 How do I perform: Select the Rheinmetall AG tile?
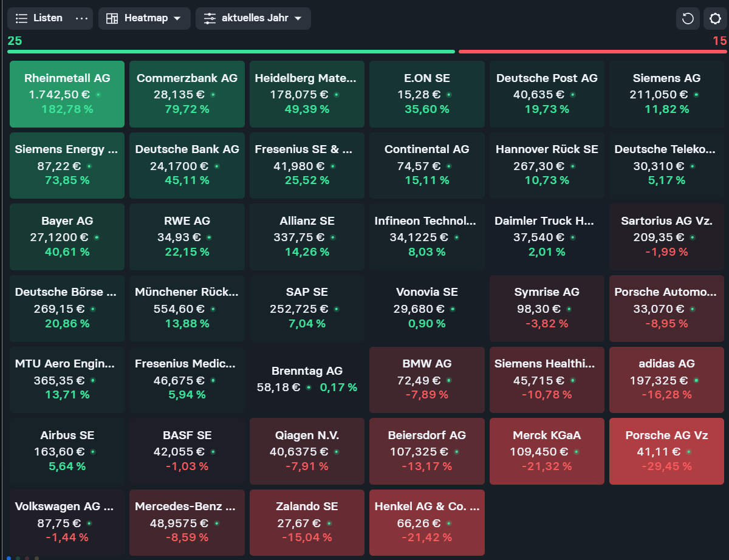pyautogui.click(x=67, y=94)
